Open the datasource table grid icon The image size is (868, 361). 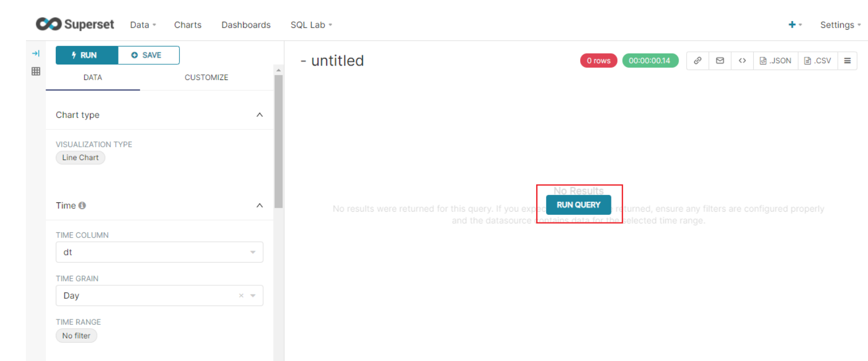(x=36, y=71)
